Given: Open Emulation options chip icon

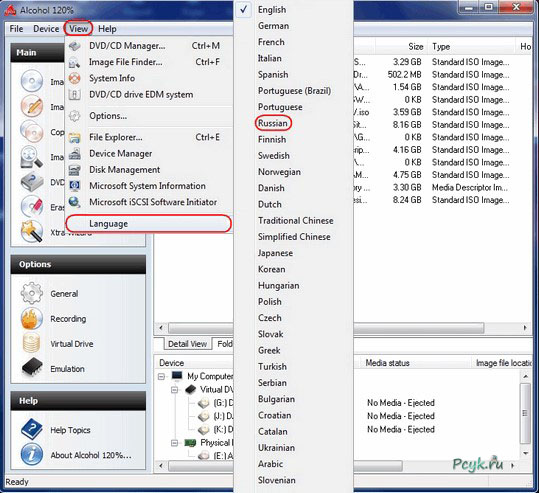Looking at the screenshot, I should [32, 368].
